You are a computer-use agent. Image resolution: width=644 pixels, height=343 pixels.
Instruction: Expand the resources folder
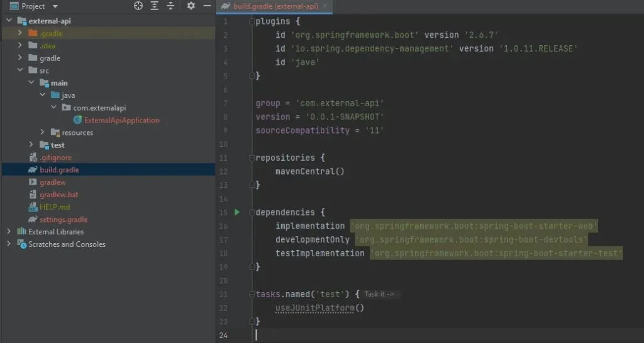tap(42, 133)
